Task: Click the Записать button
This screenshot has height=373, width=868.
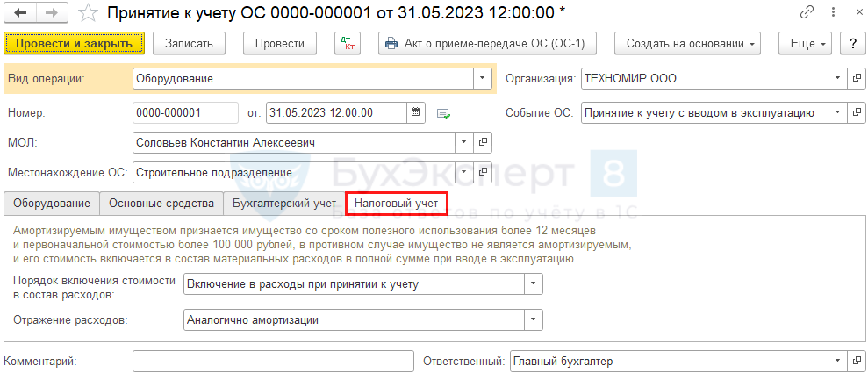Action: [189, 43]
